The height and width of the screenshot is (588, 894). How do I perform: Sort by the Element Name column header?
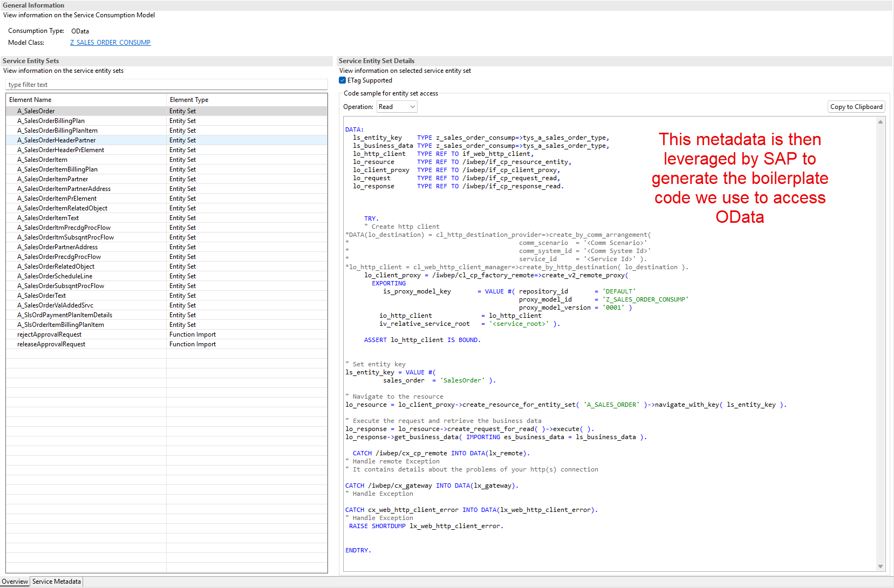coord(31,100)
